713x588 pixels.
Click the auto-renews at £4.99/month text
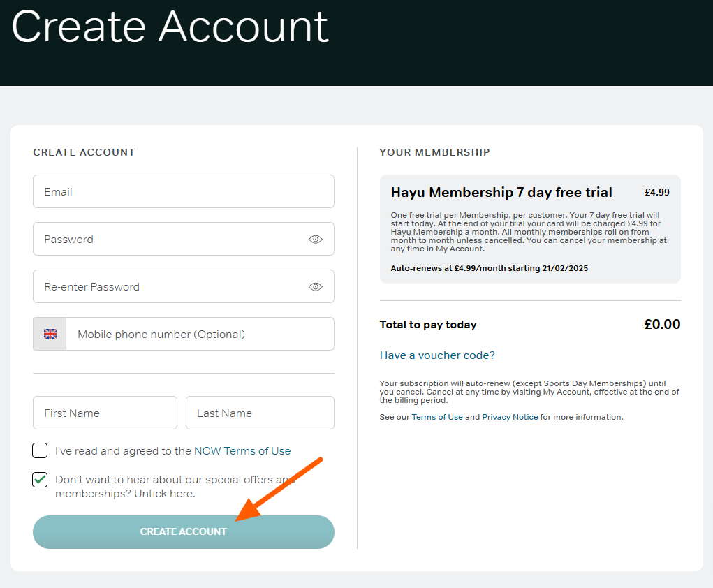pos(490,268)
